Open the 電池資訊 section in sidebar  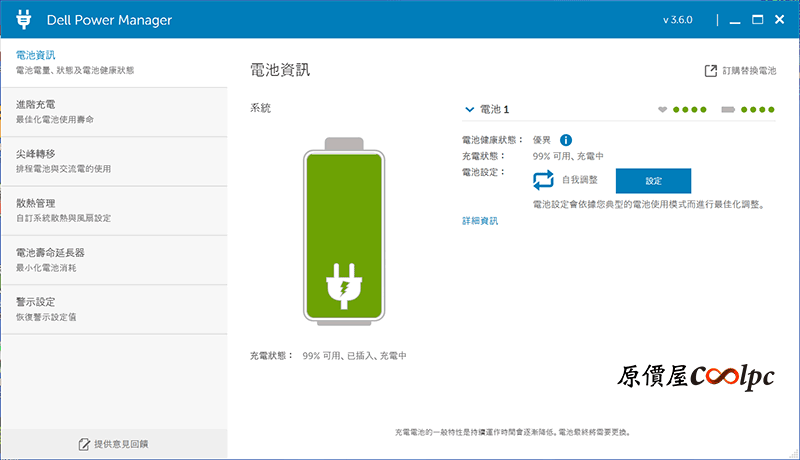[114, 63]
